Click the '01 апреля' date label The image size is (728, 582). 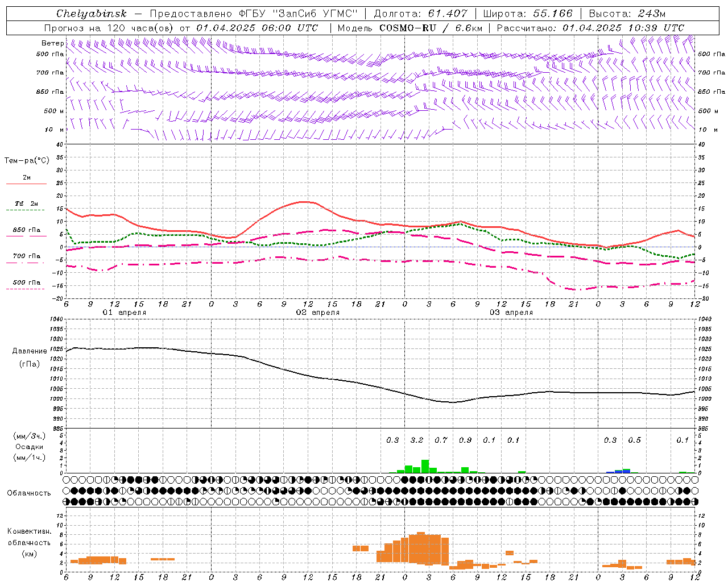point(124,313)
